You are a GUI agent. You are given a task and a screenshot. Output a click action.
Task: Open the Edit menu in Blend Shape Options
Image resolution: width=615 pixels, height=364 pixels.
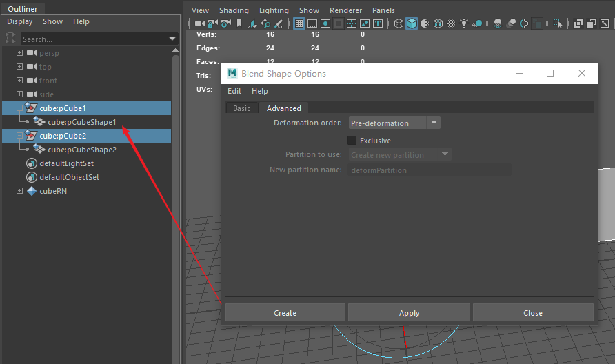pos(234,91)
